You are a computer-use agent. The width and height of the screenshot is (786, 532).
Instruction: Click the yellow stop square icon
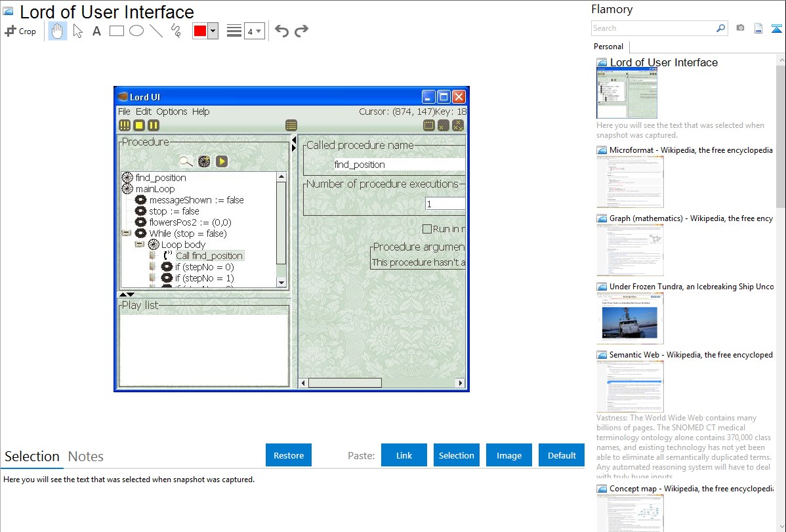[139, 126]
